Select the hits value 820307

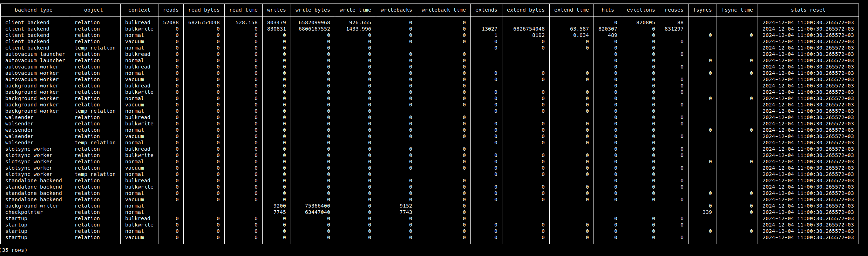coord(608,29)
